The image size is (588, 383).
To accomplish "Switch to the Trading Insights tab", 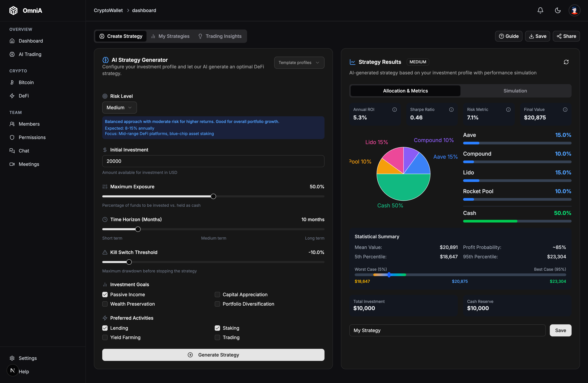I will coord(220,36).
